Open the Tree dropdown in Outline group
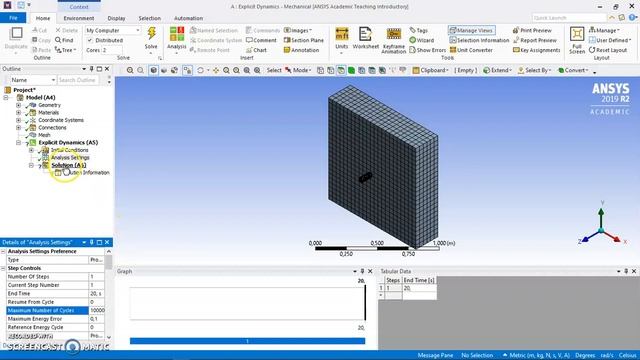640x360 pixels. (66, 50)
